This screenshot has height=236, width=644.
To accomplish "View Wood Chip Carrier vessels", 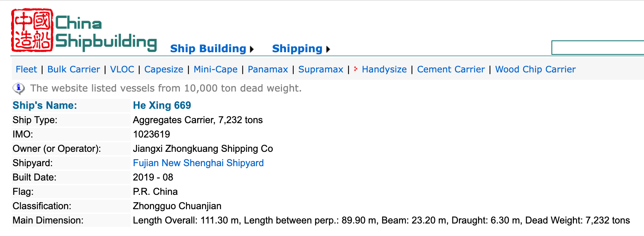I will [x=535, y=69].
